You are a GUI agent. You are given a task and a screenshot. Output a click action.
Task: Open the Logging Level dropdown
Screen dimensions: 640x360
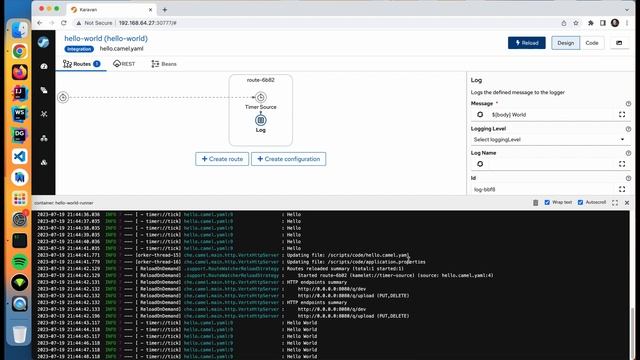(550, 140)
